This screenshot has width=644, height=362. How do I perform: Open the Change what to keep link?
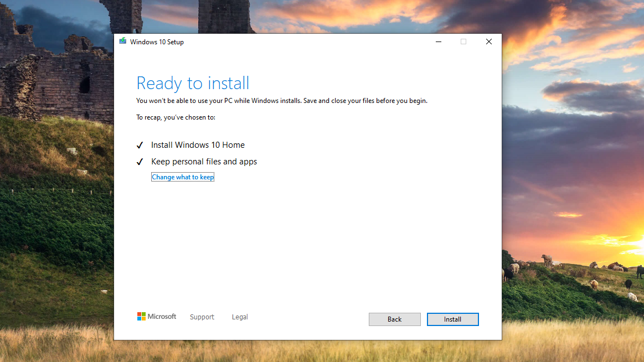[182, 177]
